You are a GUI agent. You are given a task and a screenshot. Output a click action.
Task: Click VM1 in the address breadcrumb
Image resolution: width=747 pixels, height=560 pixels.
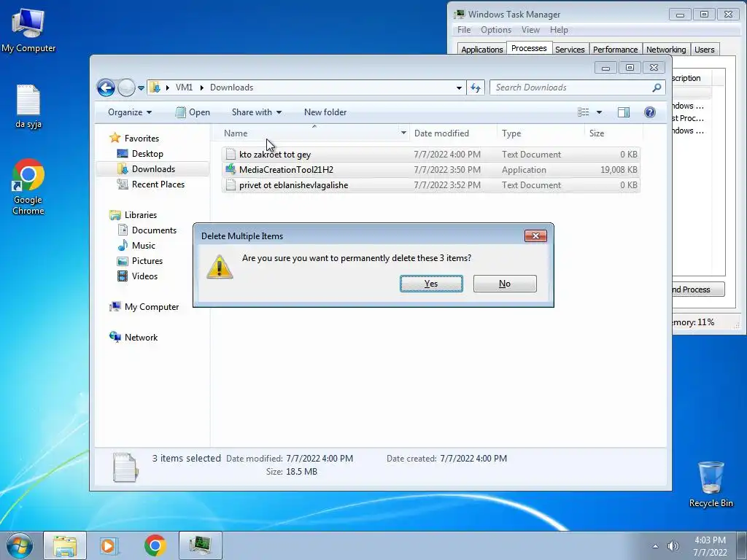click(184, 87)
